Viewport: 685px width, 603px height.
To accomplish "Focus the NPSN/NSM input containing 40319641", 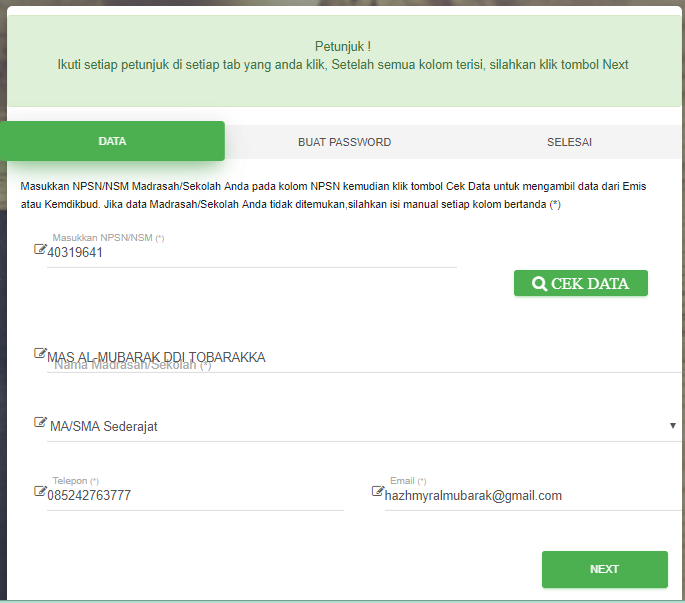I will click(252, 253).
